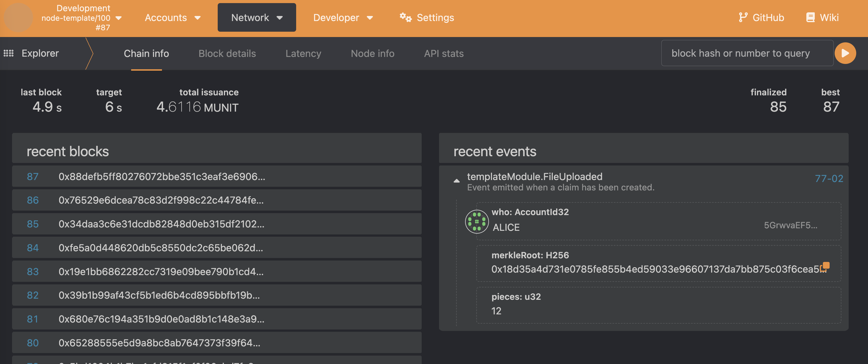Click hash 0xfe5a0d448620db5c8550dc2c65be062d...
This screenshot has height=364, width=868.
click(161, 248)
